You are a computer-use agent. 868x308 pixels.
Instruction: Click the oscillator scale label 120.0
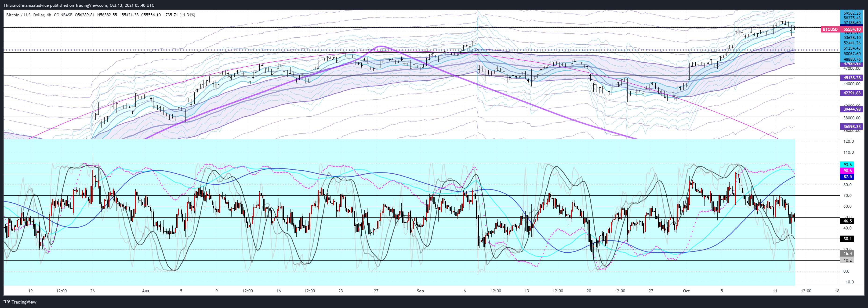848,141
